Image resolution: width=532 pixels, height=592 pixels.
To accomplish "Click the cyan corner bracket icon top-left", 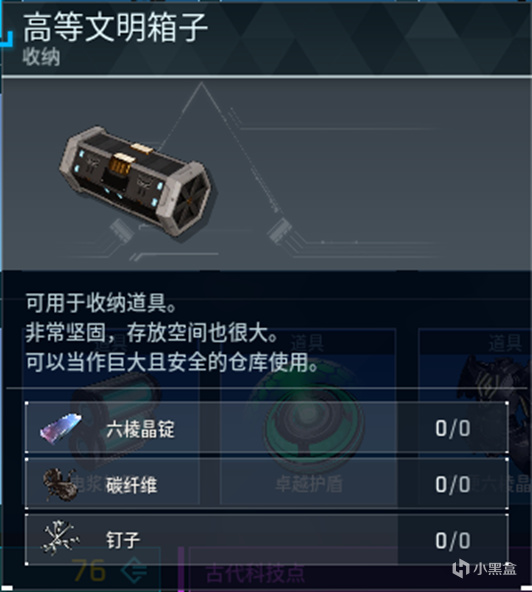I will [x=6, y=39].
